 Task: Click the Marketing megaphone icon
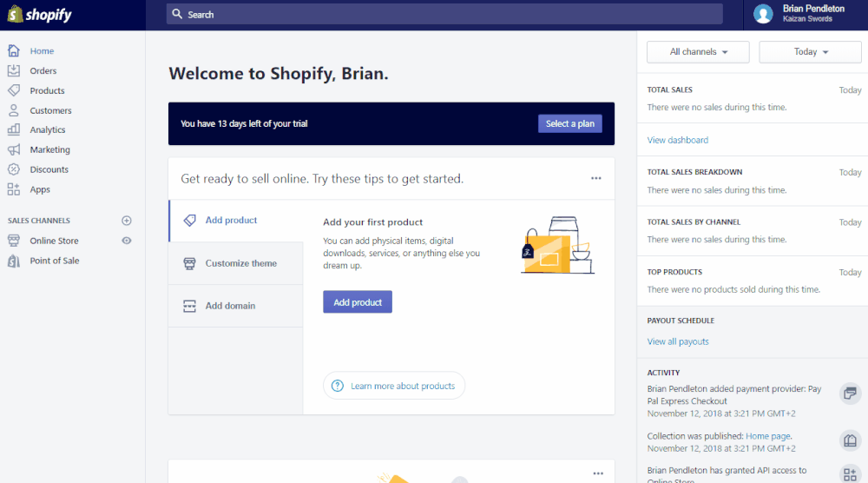point(14,149)
